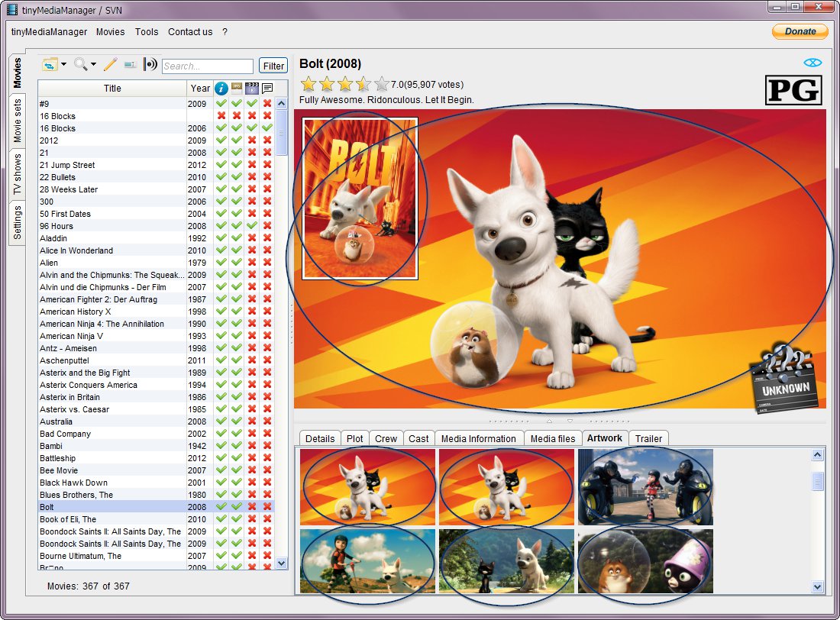This screenshot has width=840, height=620.
Task: Switch to the Media files tab
Action: click(553, 439)
